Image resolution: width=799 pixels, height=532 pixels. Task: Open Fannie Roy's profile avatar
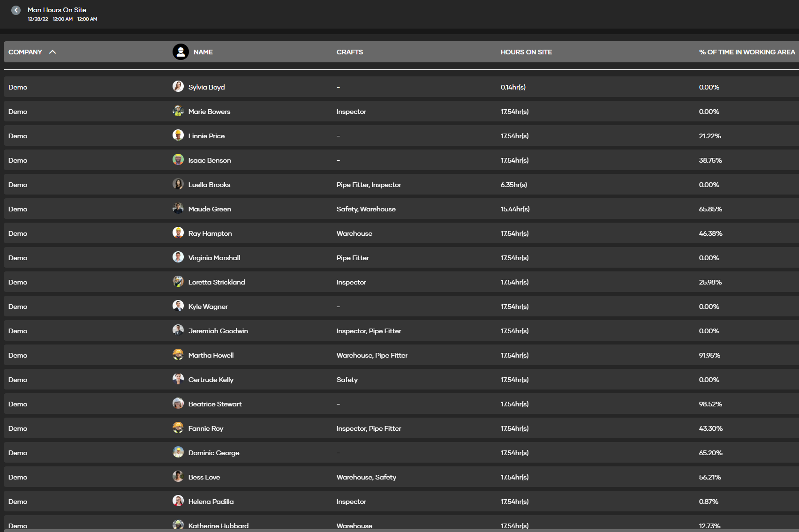click(x=178, y=427)
